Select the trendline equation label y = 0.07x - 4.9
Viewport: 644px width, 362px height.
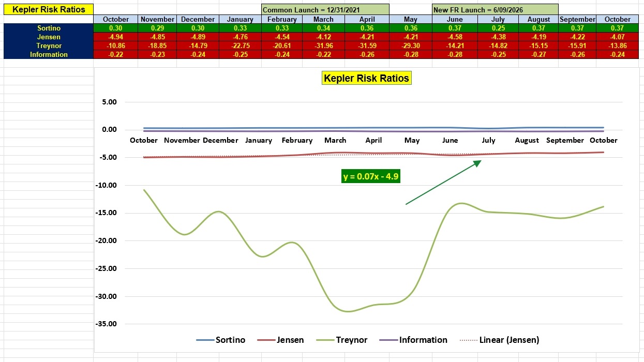371,176
